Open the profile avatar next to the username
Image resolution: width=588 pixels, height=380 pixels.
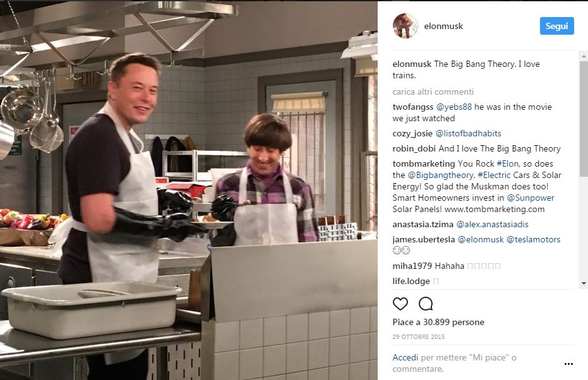(405, 26)
